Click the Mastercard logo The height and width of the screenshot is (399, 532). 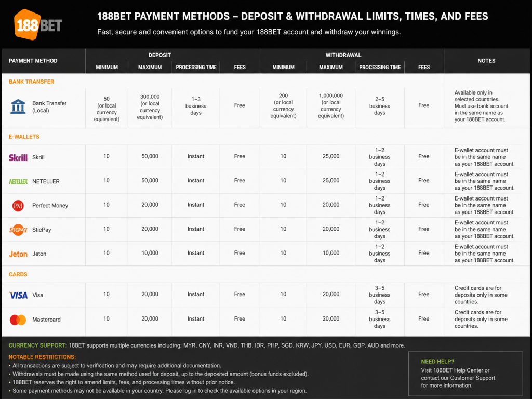pos(18,320)
